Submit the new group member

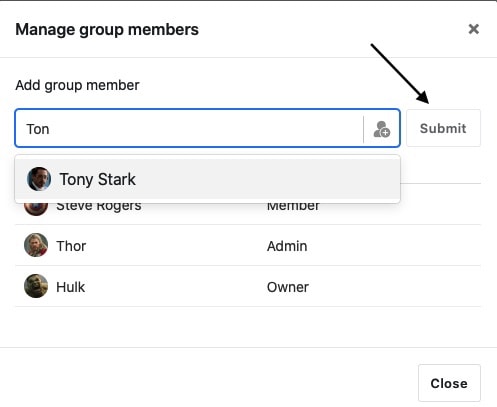[443, 128]
